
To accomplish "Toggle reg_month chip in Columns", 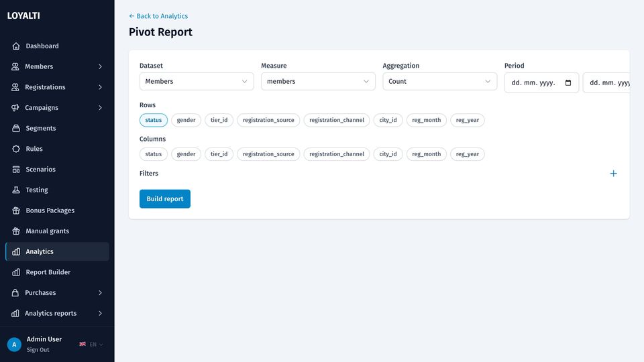I will pyautogui.click(x=427, y=154).
